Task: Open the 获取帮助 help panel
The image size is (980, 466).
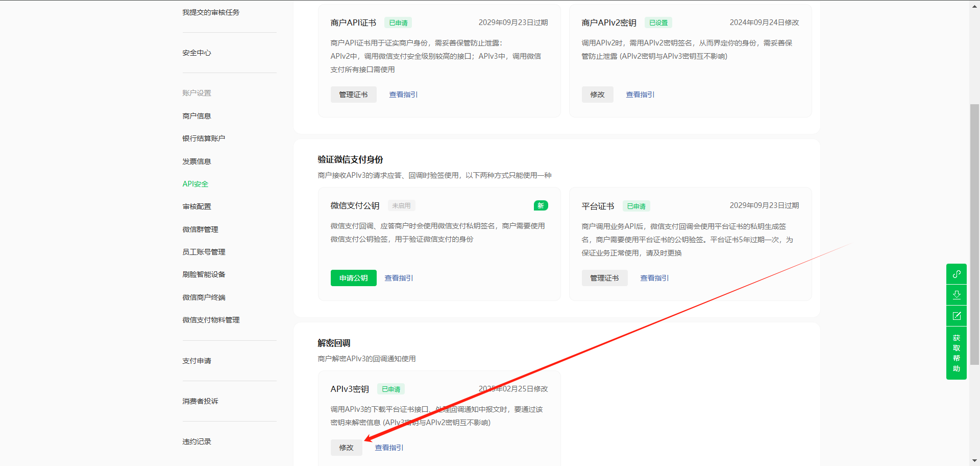Action: pos(956,353)
